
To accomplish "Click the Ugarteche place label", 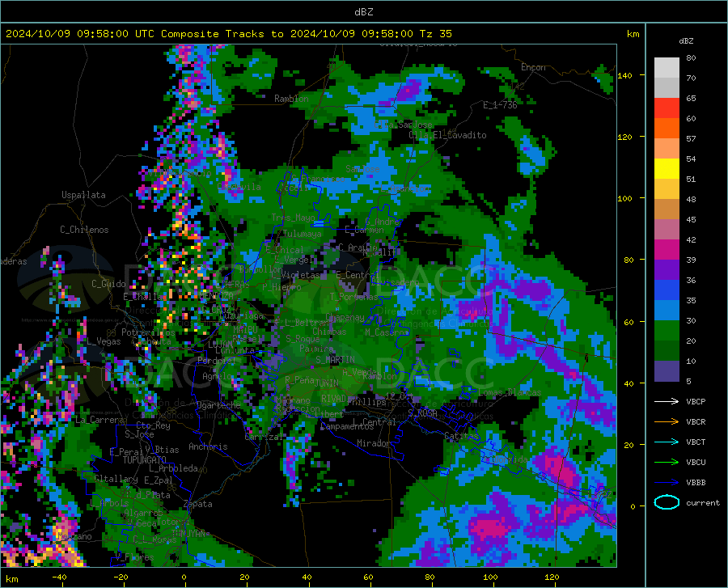I will click(218, 405).
